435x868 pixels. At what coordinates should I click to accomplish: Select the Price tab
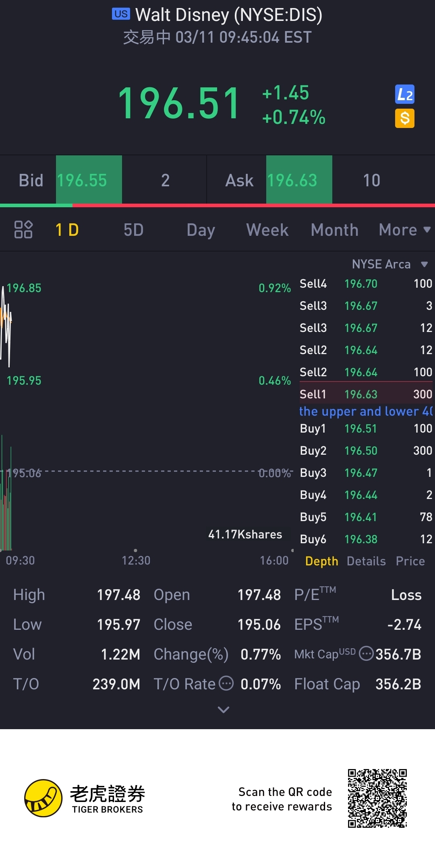410,561
